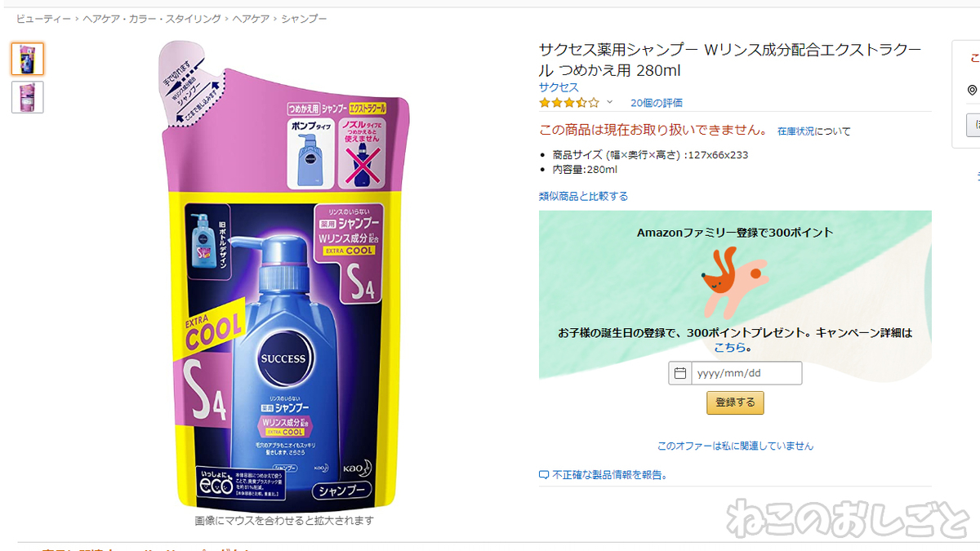Viewport: 980px width, 551px height.
Task: Open the サクセス brand link
Action: (x=559, y=87)
